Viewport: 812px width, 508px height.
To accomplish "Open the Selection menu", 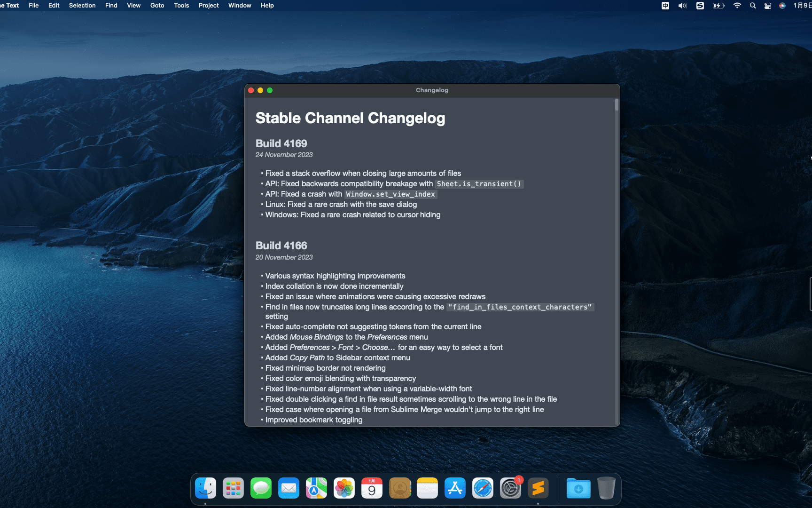I will point(82,6).
